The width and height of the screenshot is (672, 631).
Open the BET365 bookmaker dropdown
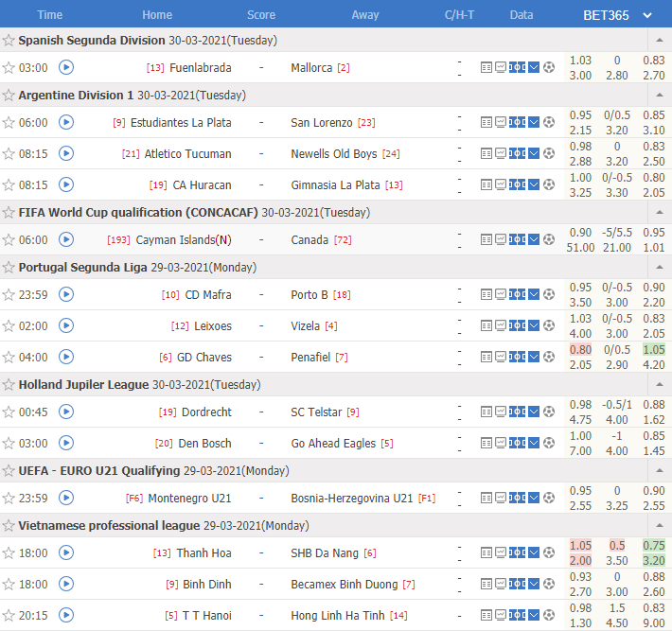pyautogui.click(x=617, y=15)
